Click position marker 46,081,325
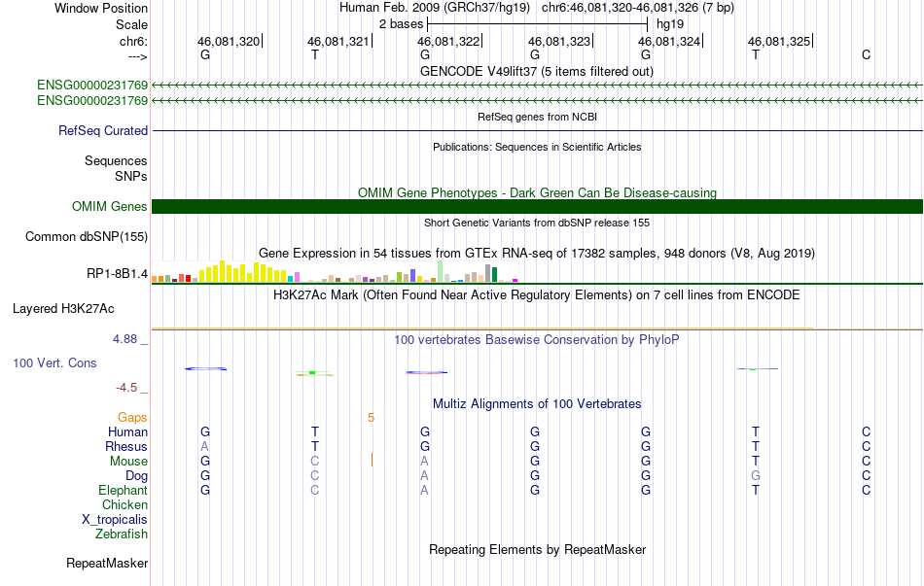Viewport: 924px width, 586px height. pyautogui.click(x=779, y=41)
